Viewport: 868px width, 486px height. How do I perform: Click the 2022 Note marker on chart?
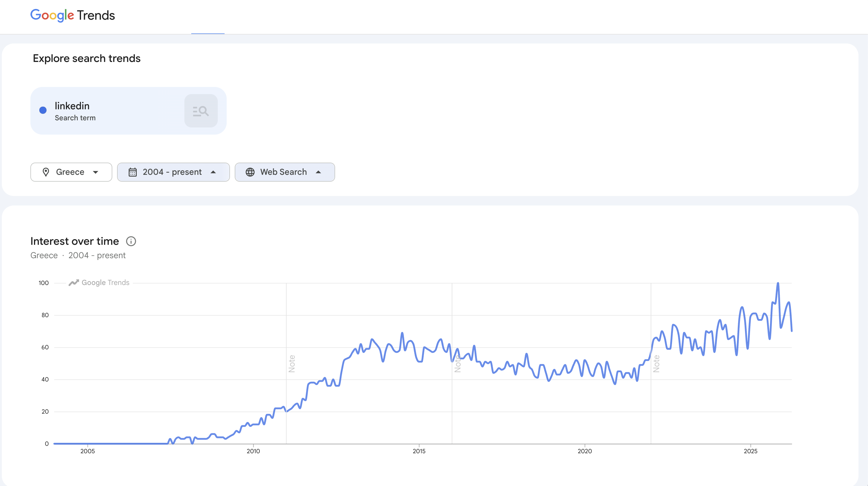click(x=657, y=364)
